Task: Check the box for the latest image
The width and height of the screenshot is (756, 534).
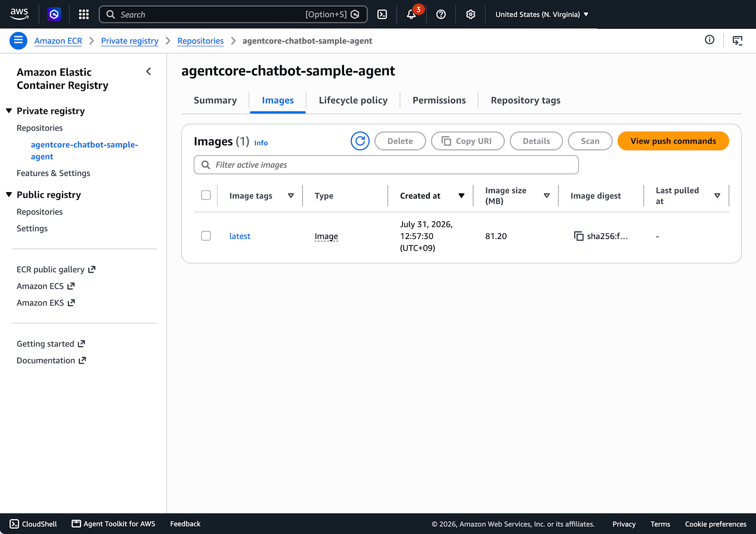Action: click(x=206, y=236)
